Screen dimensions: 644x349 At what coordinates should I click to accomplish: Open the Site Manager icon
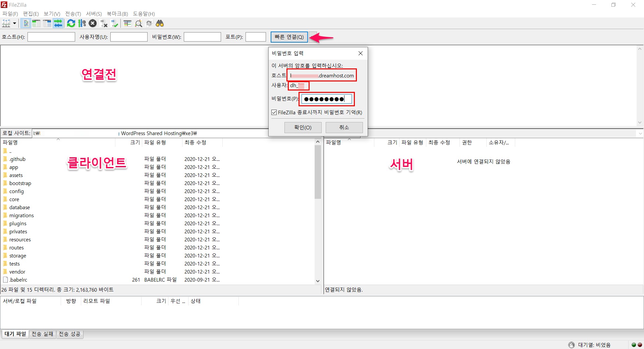6,23
